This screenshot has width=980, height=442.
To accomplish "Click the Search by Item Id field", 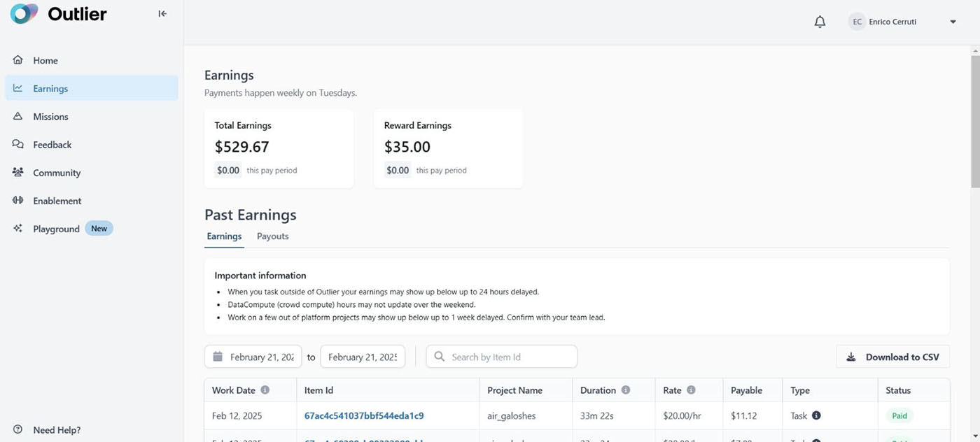I will [502, 357].
